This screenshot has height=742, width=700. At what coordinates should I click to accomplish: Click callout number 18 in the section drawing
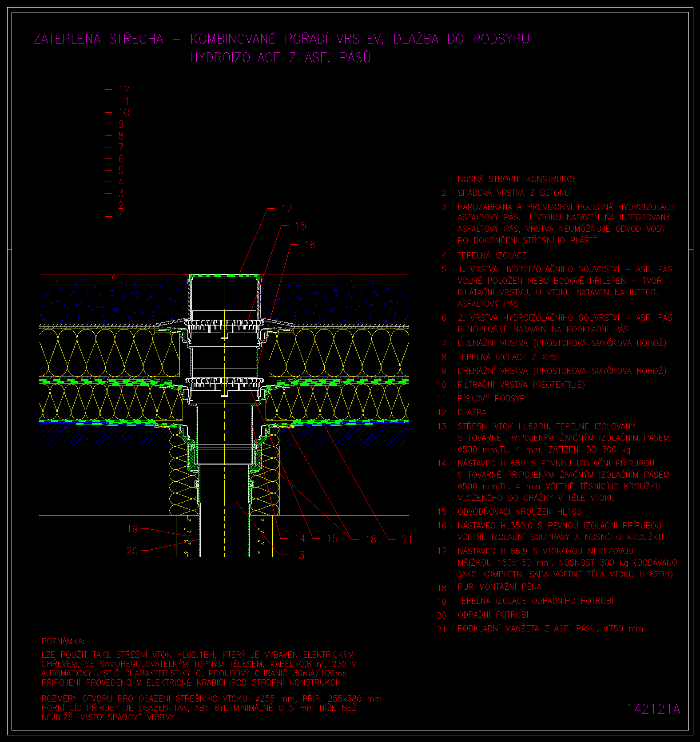(x=371, y=540)
